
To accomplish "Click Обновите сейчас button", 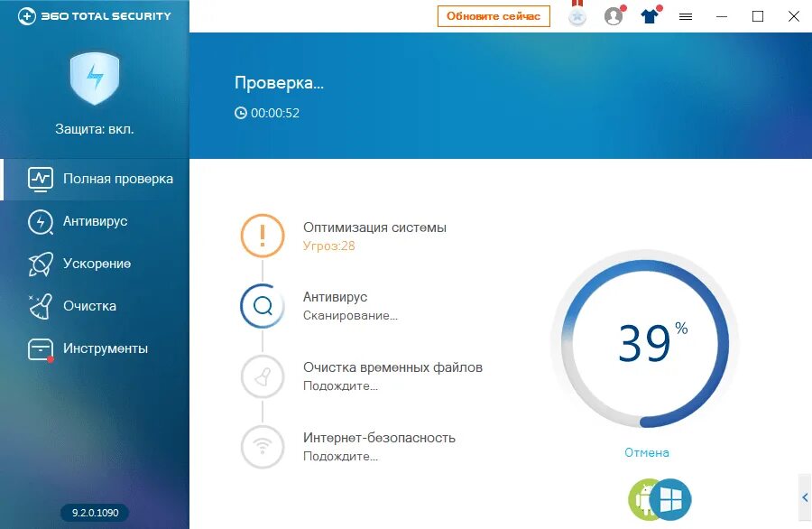I will tap(494, 16).
